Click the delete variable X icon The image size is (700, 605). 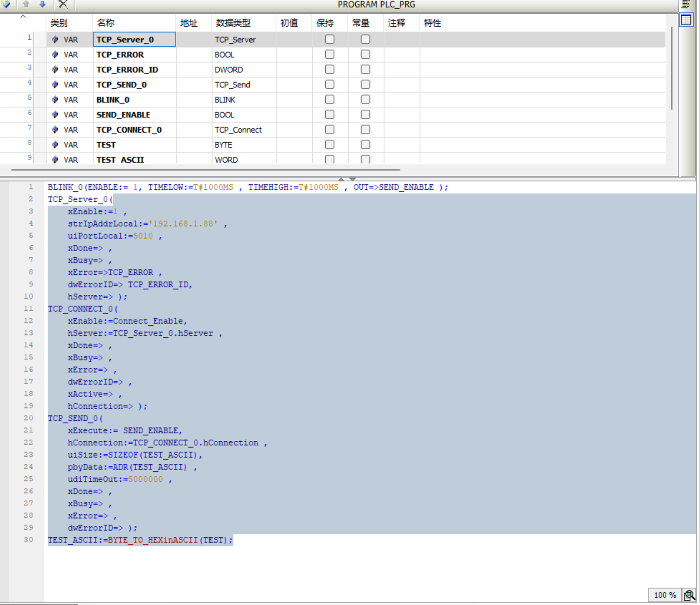click(x=63, y=4)
